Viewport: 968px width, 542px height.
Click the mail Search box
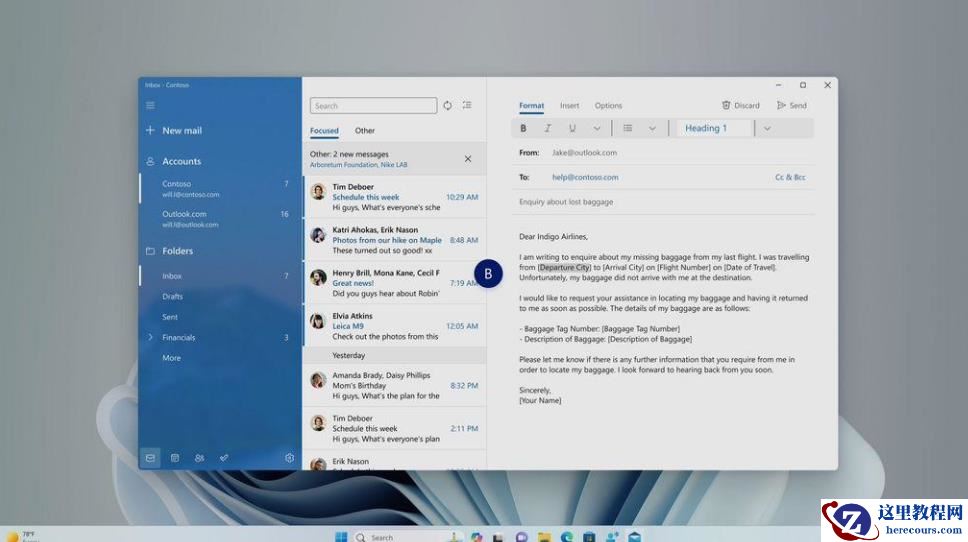pyautogui.click(x=373, y=106)
